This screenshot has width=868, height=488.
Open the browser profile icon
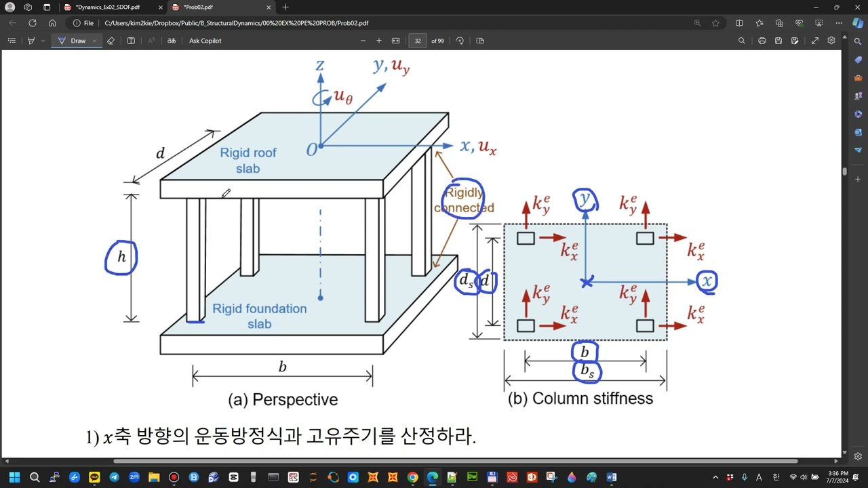coord(9,7)
